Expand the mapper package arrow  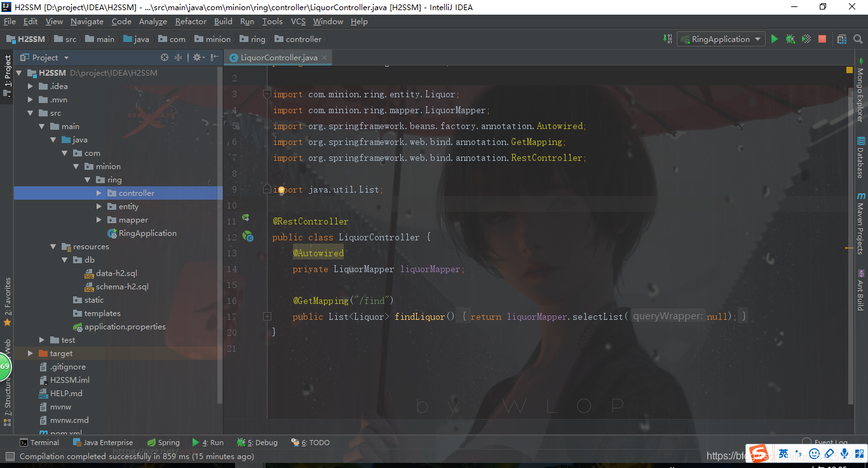(99, 220)
